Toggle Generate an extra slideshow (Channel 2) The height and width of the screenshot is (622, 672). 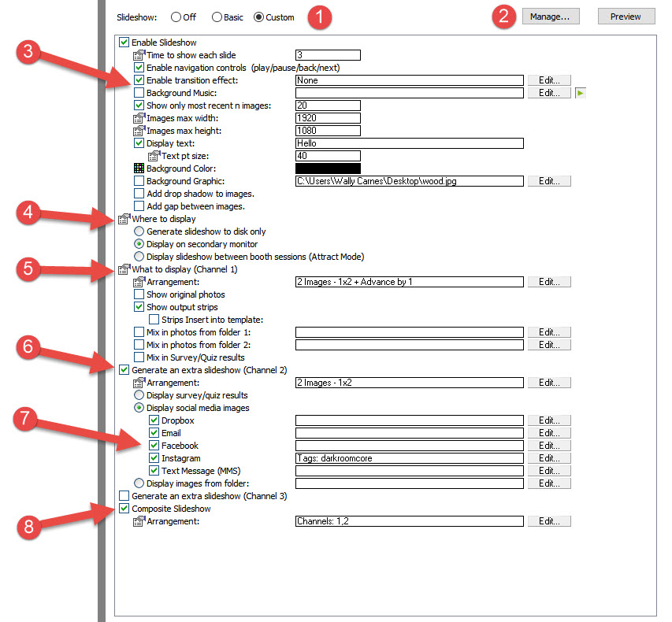click(x=124, y=370)
